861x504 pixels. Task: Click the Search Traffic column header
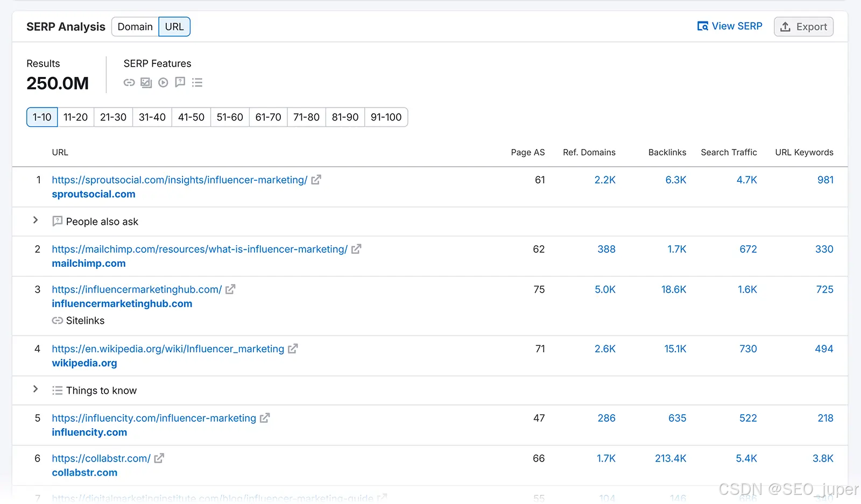pyautogui.click(x=729, y=153)
